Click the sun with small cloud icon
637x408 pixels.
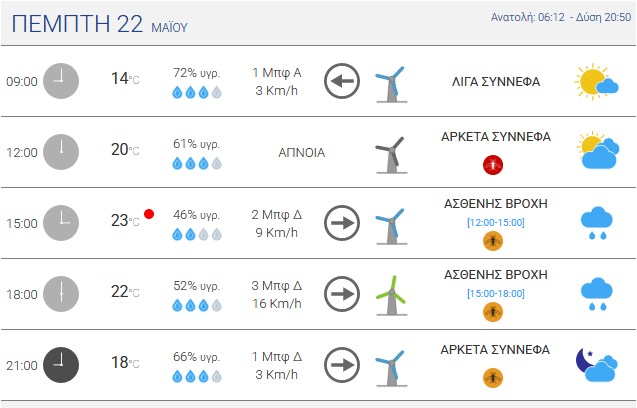point(596,81)
